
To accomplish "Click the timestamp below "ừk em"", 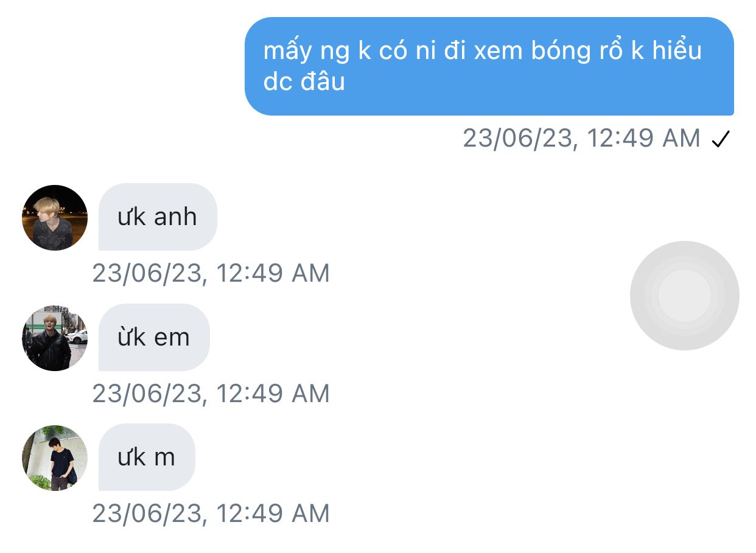I will (211, 394).
